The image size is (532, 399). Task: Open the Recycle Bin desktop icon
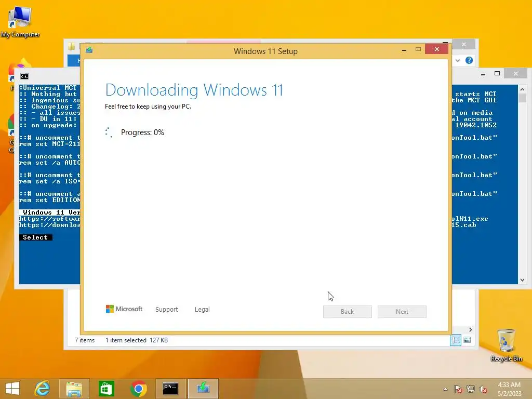click(506, 345)
